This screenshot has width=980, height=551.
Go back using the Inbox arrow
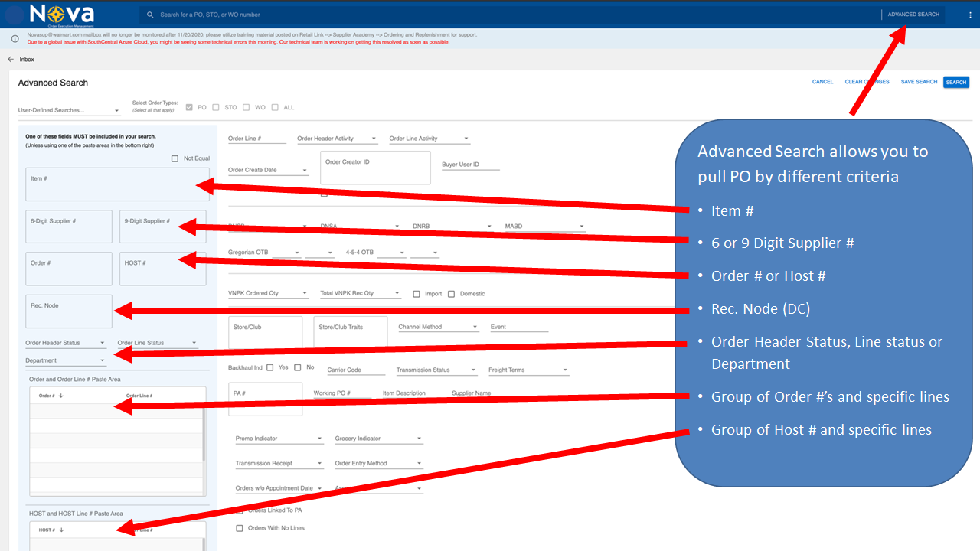click(11, 59)
